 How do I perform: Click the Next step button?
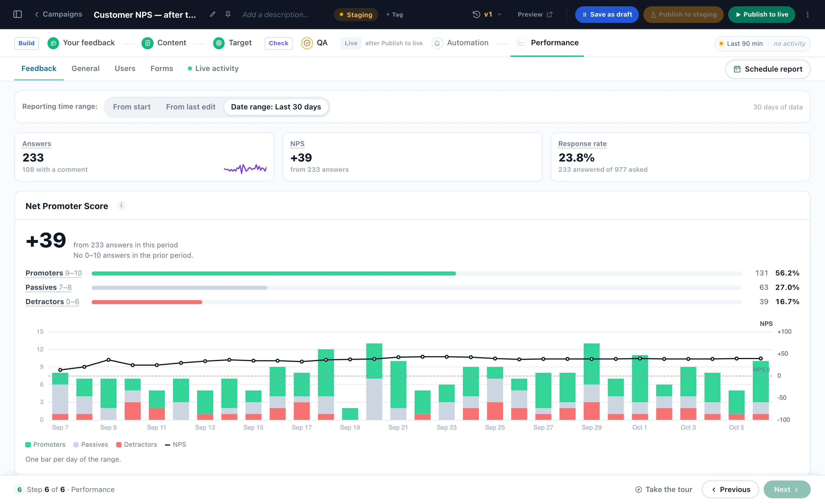787,489
